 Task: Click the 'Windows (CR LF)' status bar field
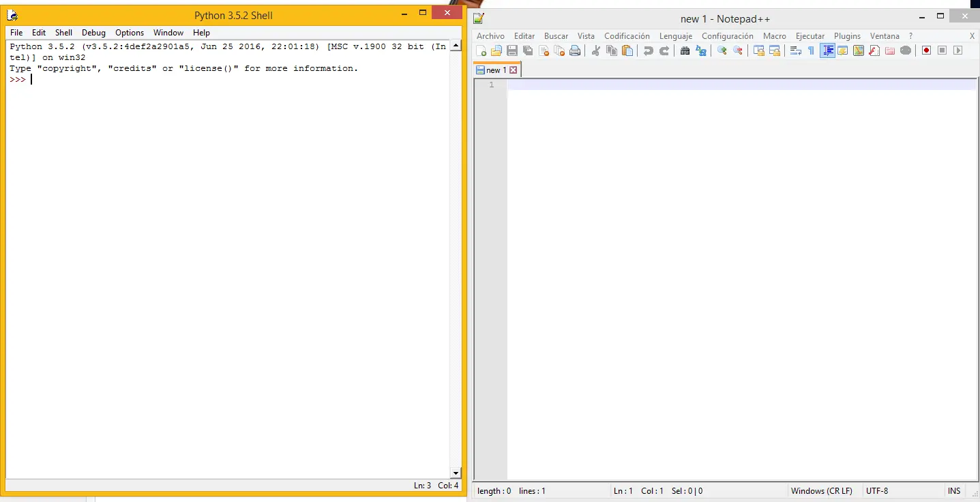(822, 491)
